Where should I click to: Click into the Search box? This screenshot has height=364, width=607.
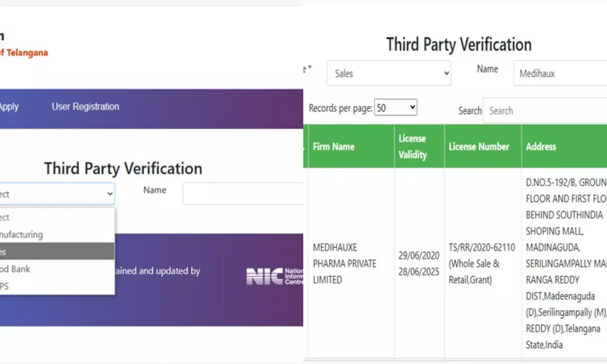(x=546, y=110)
